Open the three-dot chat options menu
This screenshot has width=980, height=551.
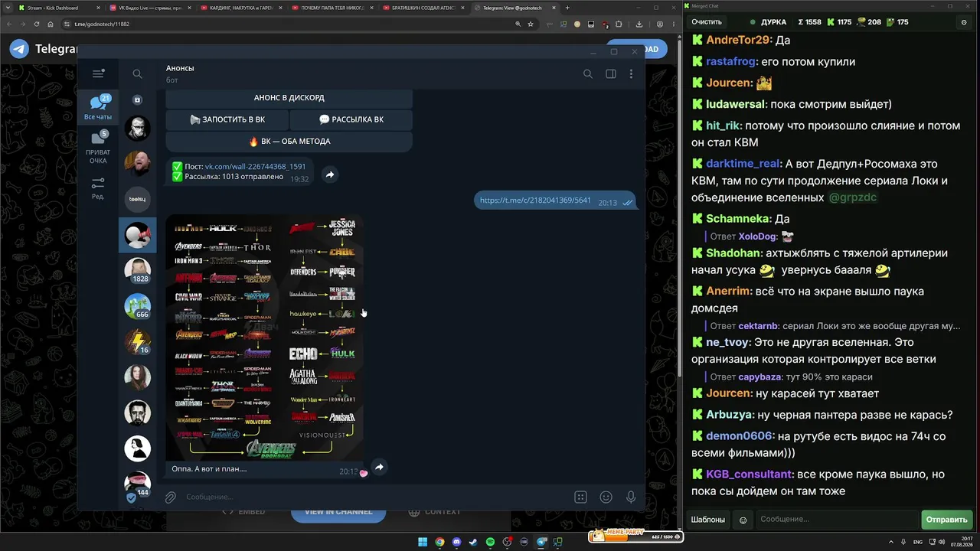631,73
